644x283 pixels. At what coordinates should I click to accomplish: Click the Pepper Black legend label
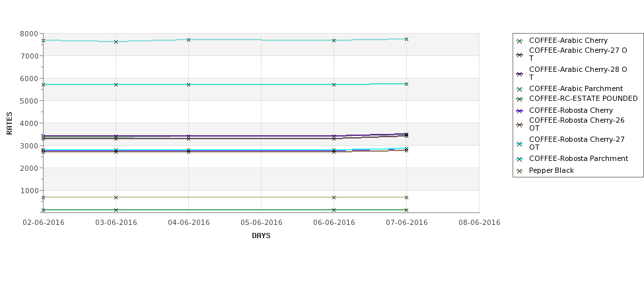551,170
